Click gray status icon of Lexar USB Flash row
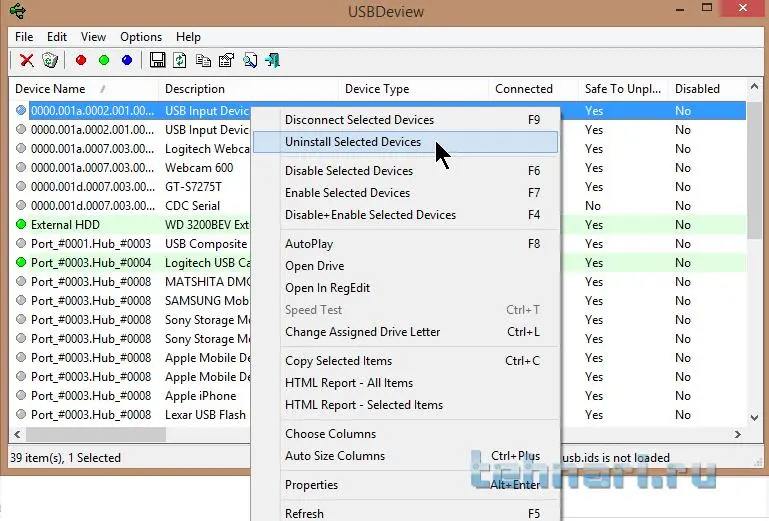The width and height of the screenshot is (769, 521). [x=21, y=414]
